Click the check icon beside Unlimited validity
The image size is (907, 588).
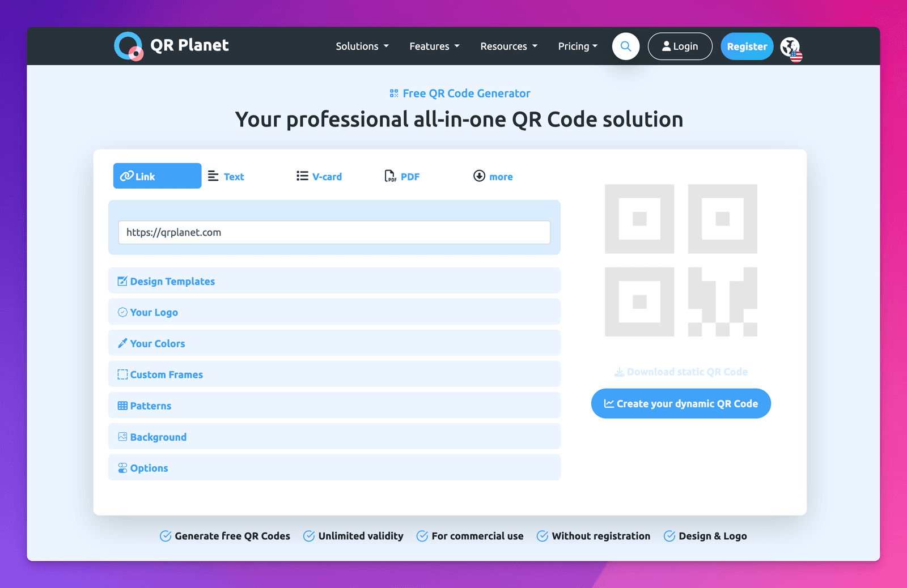[309, 536]
